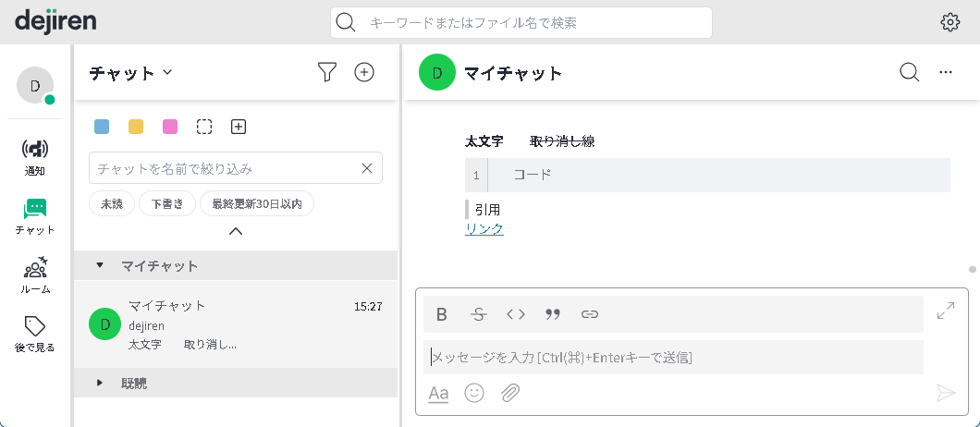This screenshot has width=980, height=427.
Task: Toggle the 下書き filter chip
Action: coord(166,203)
